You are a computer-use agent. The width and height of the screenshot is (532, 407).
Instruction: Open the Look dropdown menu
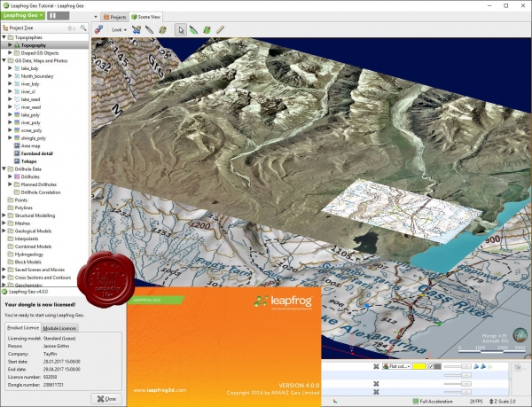tap(119, 30)
